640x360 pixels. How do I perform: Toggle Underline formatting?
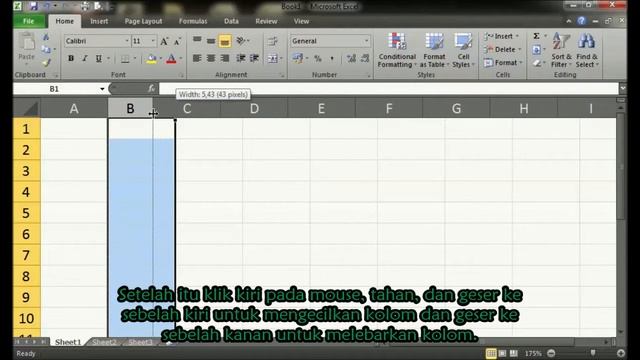click(98, 58)
